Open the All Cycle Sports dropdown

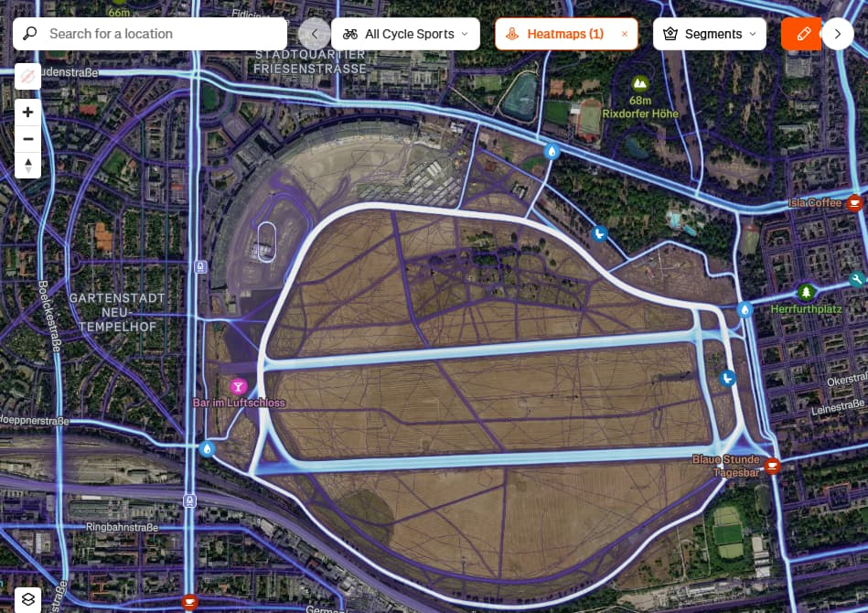pyautogui.click(x=405, y=34)
